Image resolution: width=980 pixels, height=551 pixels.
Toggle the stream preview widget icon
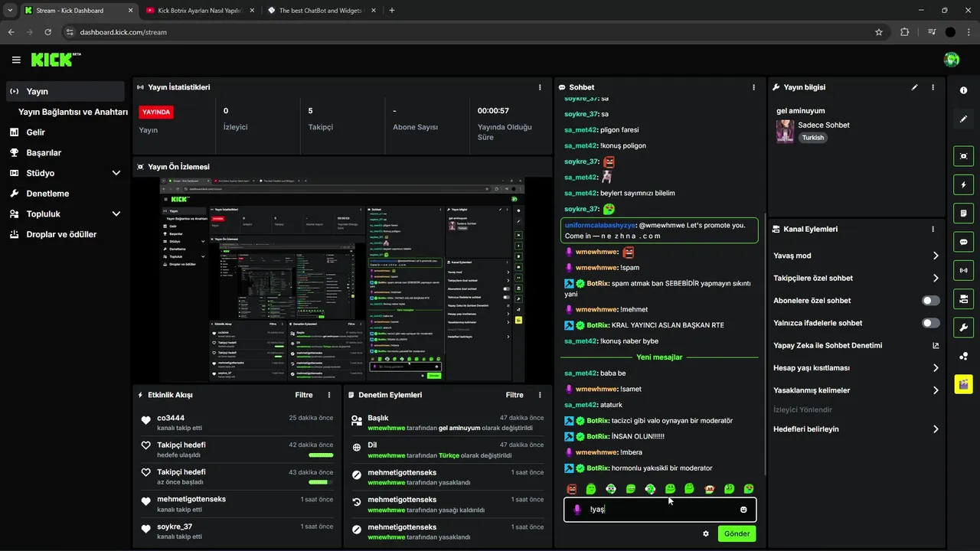[x=963, y=156]
